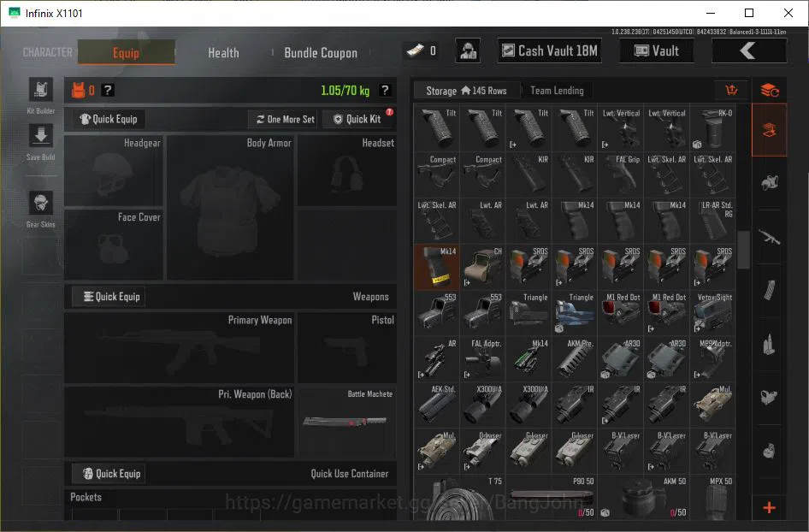The height and width of the screenshot is (532, 809).
Task: Click the Face Cover equipment slot
Action: click(x=114, y=244)
